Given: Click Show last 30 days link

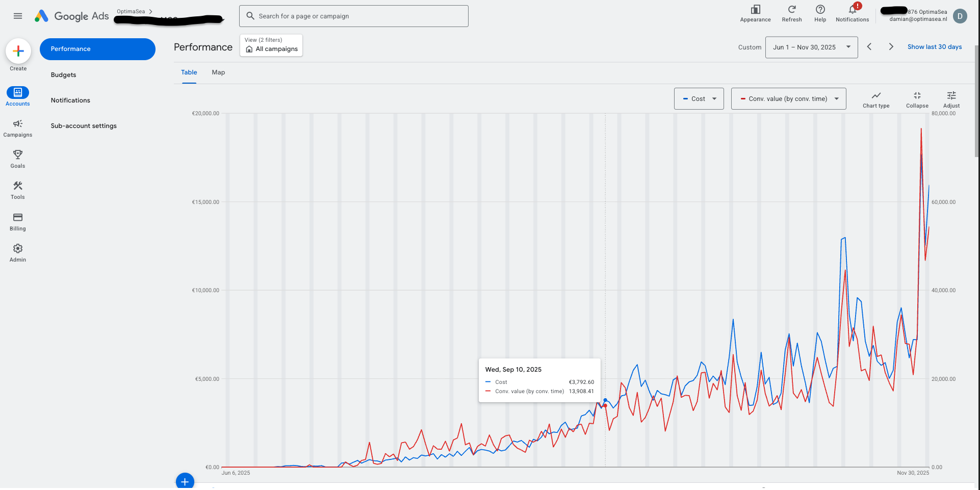Looking at the screenshot, I should (x=935, y=47).
